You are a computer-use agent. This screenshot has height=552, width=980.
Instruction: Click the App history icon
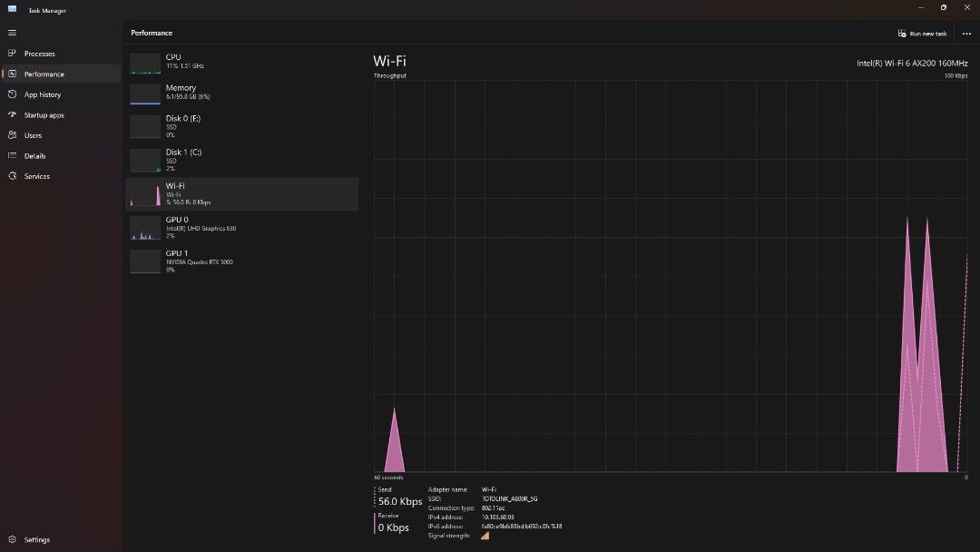[x=12, y=94]
